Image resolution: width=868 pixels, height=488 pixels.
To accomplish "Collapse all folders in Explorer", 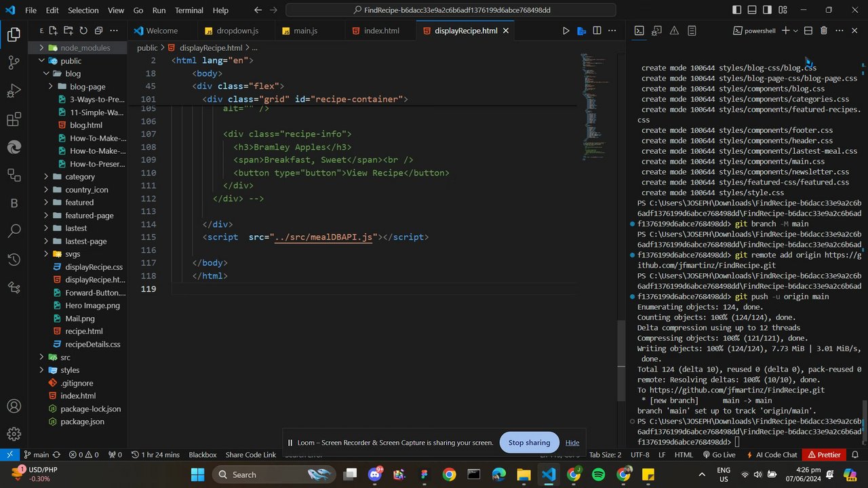I will 98,30.
